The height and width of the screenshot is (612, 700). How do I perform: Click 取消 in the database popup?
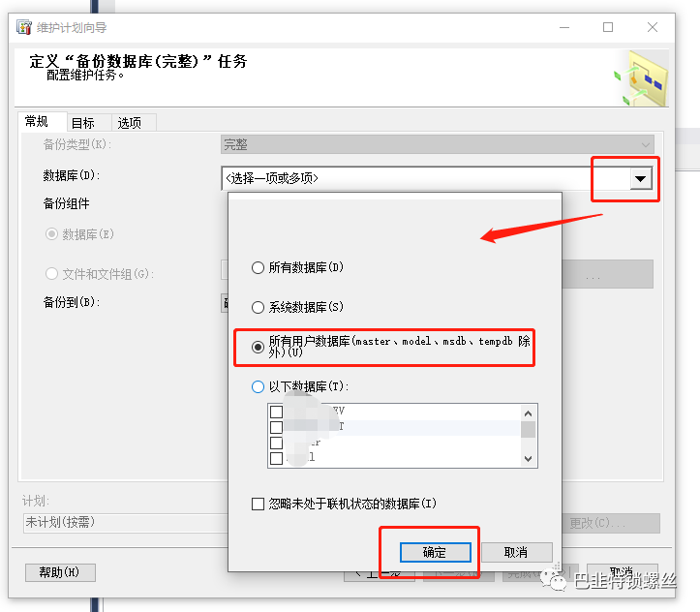coord(516,553)
